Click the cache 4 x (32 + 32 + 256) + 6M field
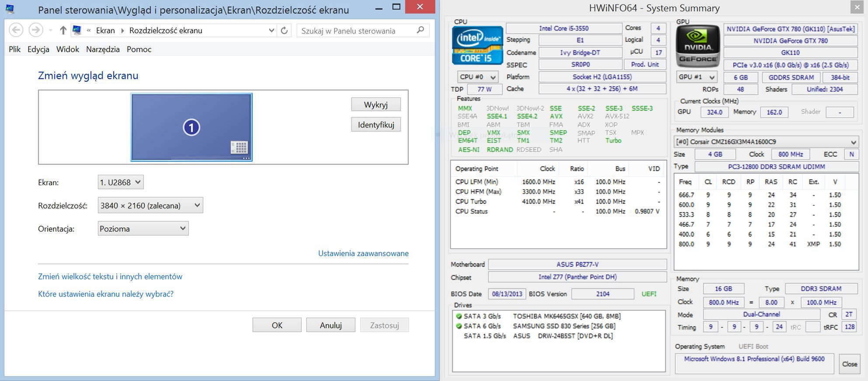The width and height of the screenshot is (868, 381). 602,89
